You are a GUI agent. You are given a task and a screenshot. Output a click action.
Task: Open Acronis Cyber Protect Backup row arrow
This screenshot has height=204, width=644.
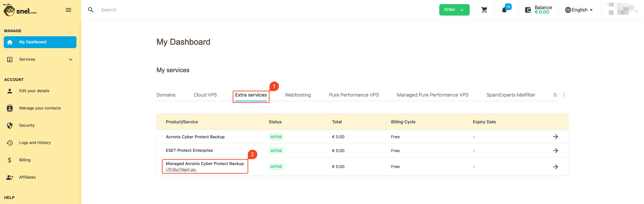point(555,137)
